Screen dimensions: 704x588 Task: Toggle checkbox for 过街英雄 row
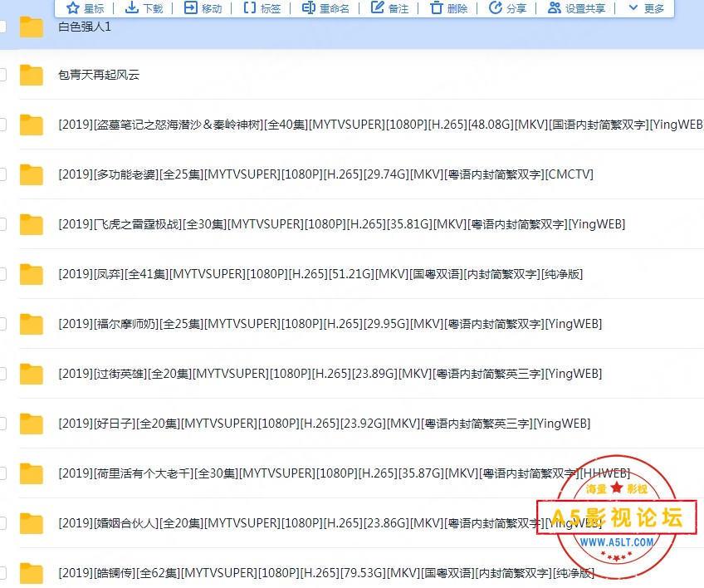2,375
